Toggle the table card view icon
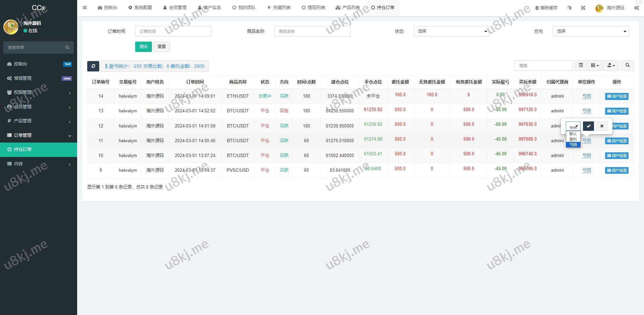644x315 pixels. pyautogui.click(x=581, y=65)
